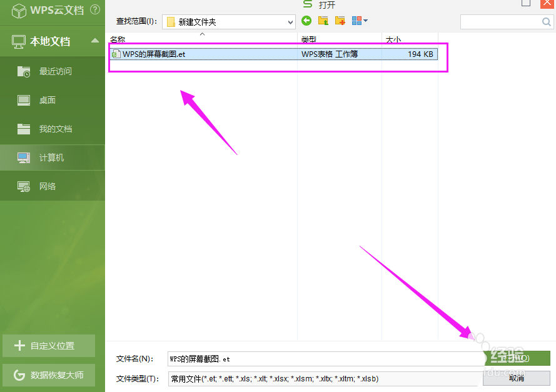556x392 pixels.
Task: Click the magnifier search icon
Action: [x=547, y=22]
